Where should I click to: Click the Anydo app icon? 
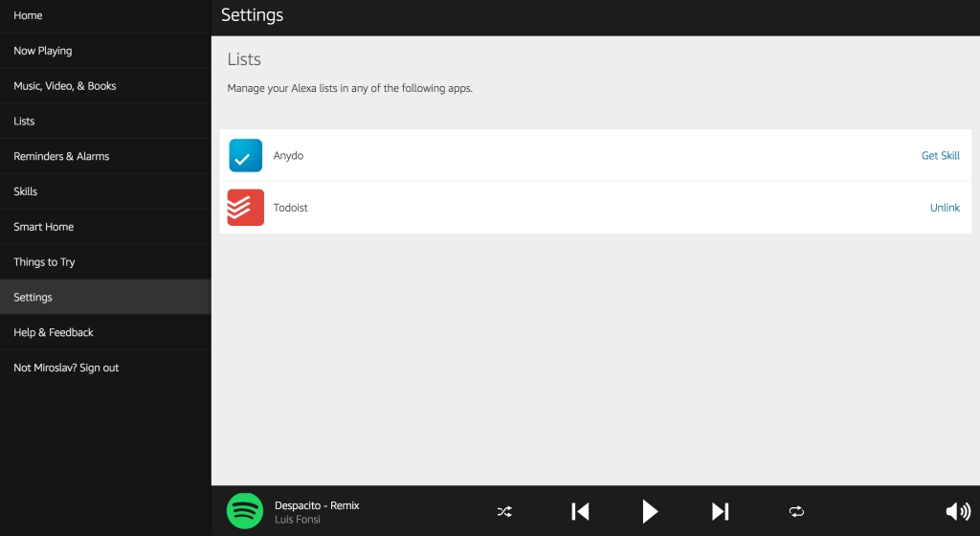[245, 155]
